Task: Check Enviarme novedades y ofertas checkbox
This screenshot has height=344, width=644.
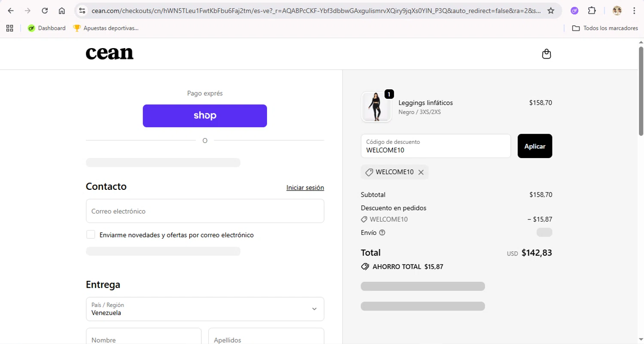Action: tap(91, 234)
